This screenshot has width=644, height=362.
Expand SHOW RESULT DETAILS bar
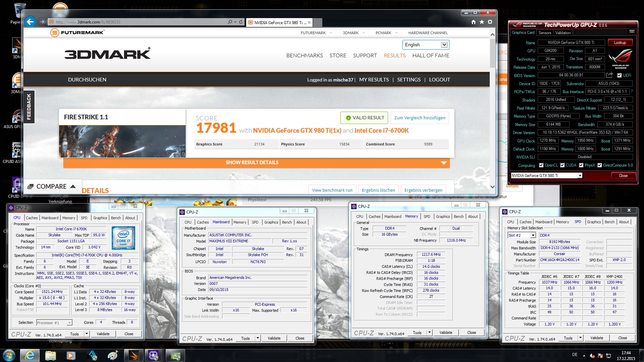click(x=256, y=163)
